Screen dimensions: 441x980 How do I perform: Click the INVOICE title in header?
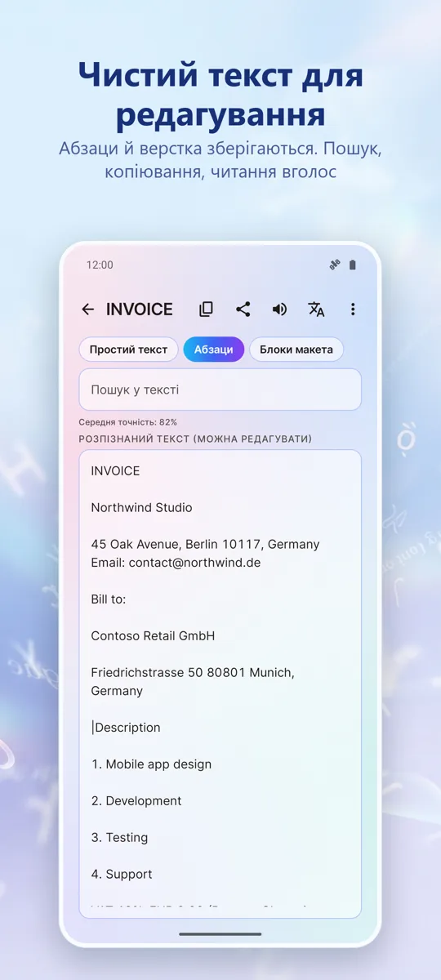pyautogui.click(x=140, y=310)
